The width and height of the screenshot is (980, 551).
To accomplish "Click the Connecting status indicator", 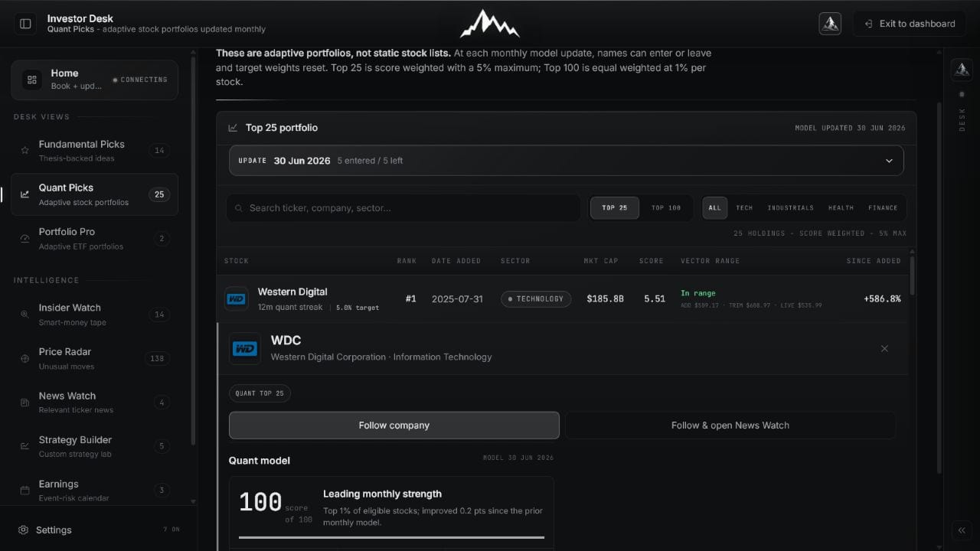I will (x=139, y=80).
